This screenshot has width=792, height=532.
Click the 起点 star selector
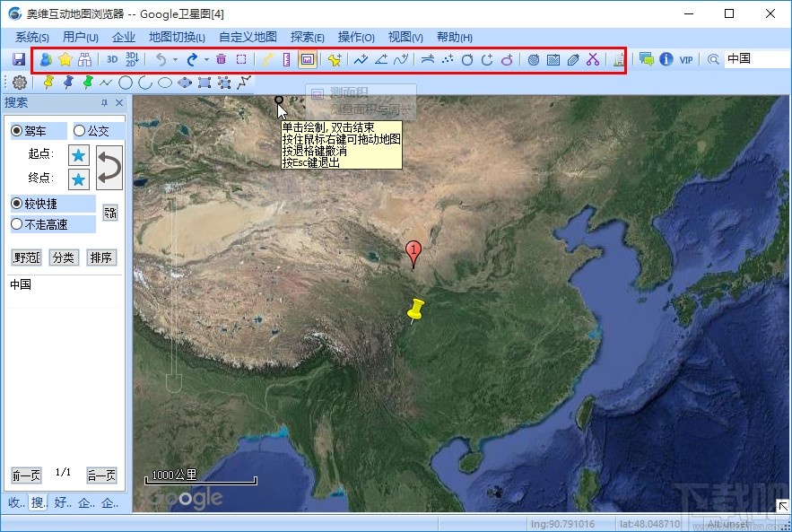[x=79, y=154]
